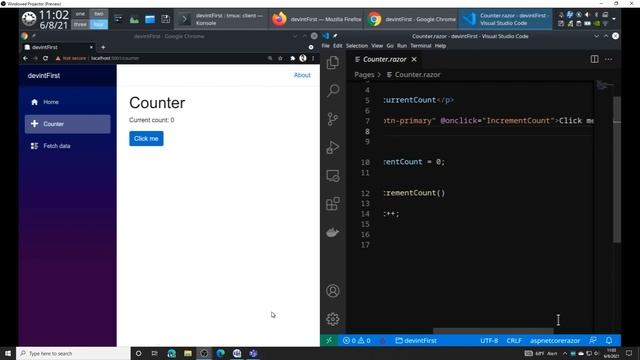This screenshot has width=640, height=360.
Task: Click Chrome back arrow
Action: click(x=25, y=58)
